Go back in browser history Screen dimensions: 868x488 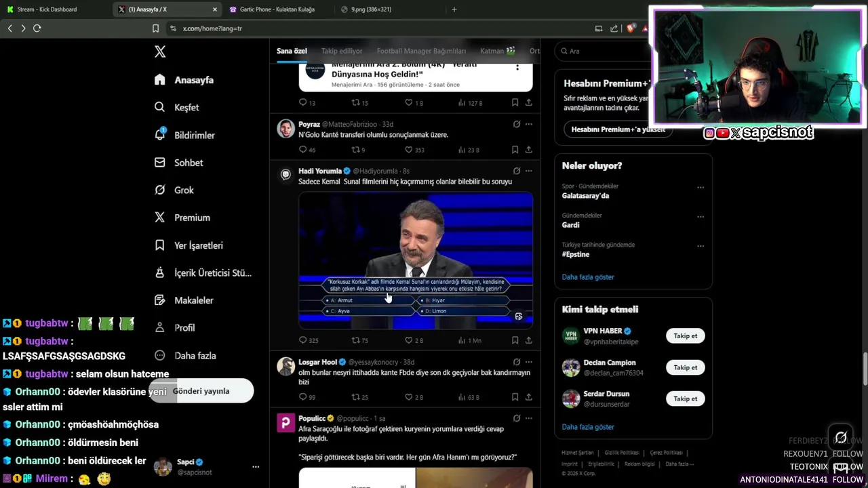(x=9, y=28)
